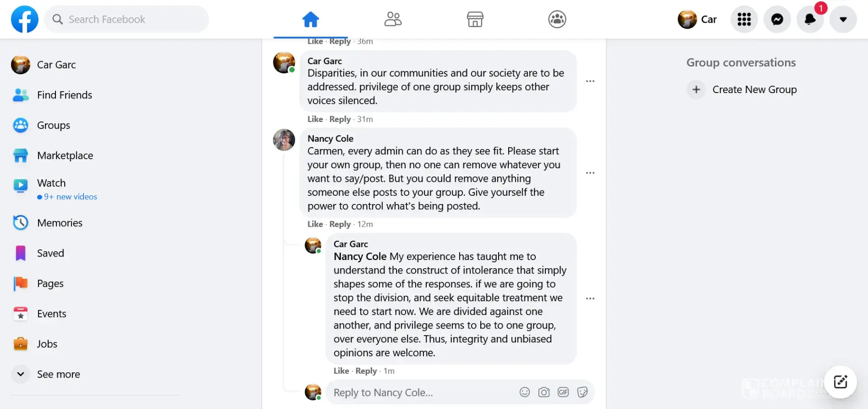Screen dimensions: 868x409
Task: Go to the Home tab
Action: [x=311, y=19]
